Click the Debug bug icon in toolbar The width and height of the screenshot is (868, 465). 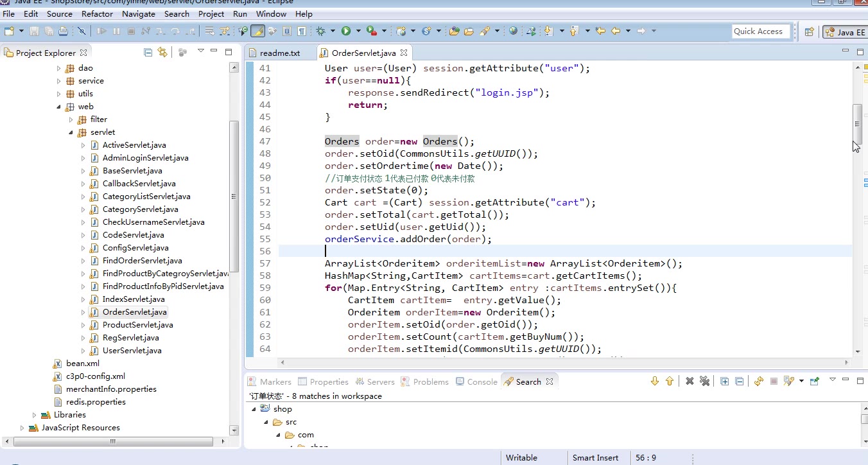[x=320, y=31]
